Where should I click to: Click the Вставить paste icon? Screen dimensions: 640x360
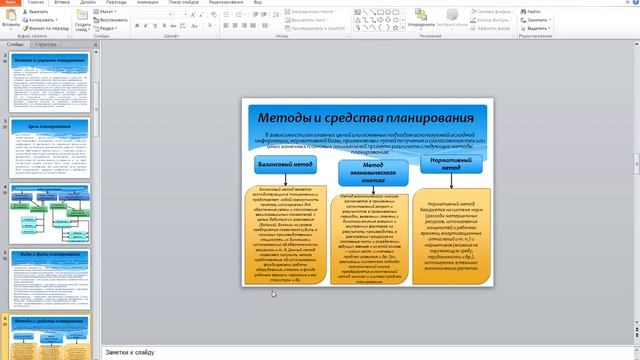click(x=11, y=16)
